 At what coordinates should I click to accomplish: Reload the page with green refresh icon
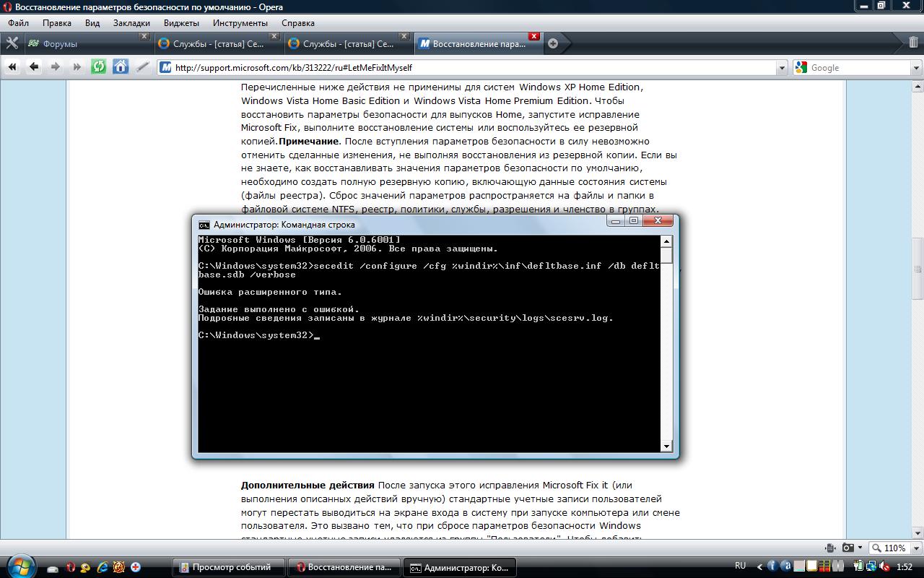[x=99, y=67]
